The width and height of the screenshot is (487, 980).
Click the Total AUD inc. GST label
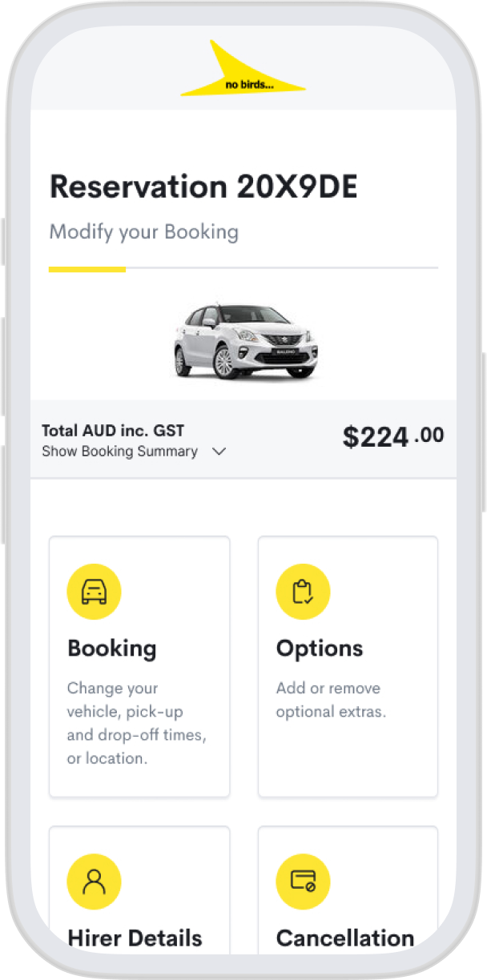click(x=113, y=430)
